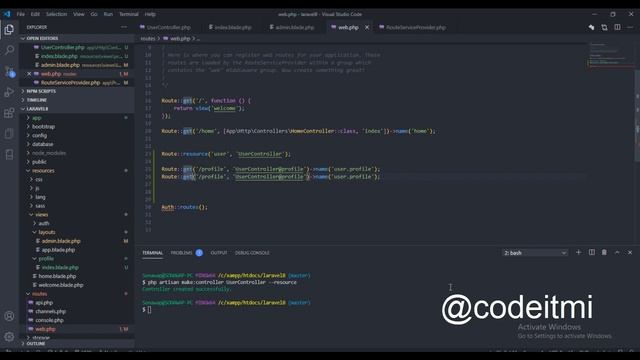
Task: Click the editor minimap preview
Action: [x=610, y=55]
